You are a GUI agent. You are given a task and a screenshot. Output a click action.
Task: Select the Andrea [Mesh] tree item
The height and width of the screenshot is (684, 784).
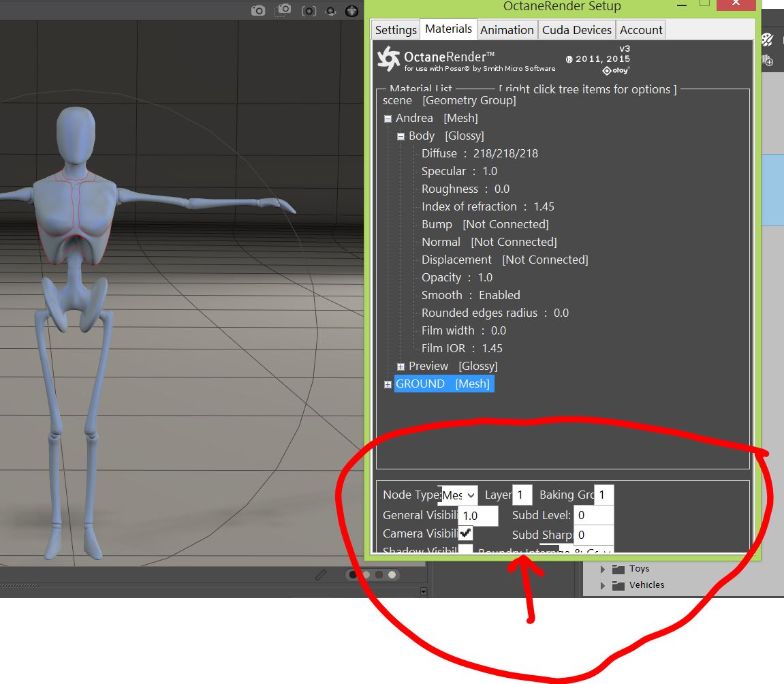437,119
